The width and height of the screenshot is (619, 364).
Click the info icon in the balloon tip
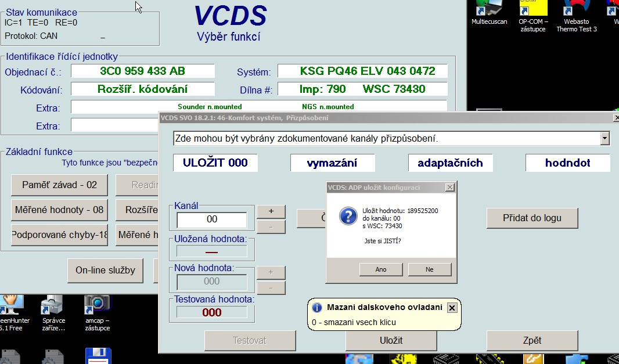[x=316, y=308]
